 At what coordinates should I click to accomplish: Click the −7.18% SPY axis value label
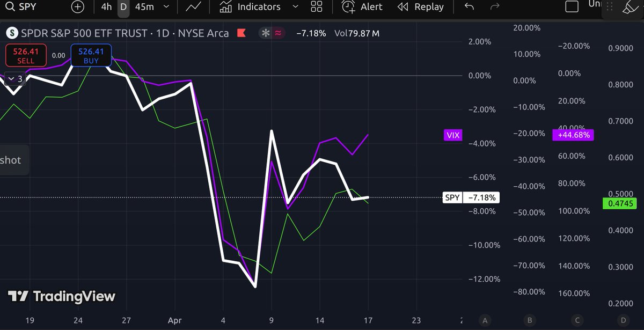pos(481,197)
